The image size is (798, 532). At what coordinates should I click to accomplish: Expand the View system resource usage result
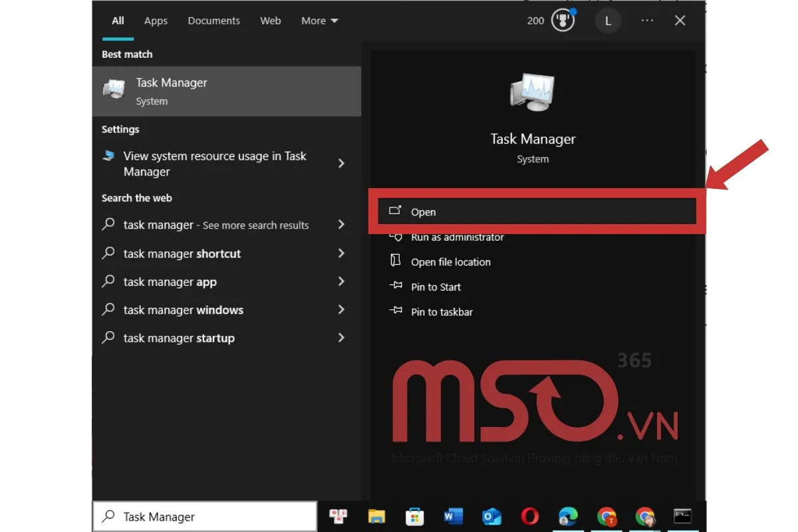(x=341, y=163)
